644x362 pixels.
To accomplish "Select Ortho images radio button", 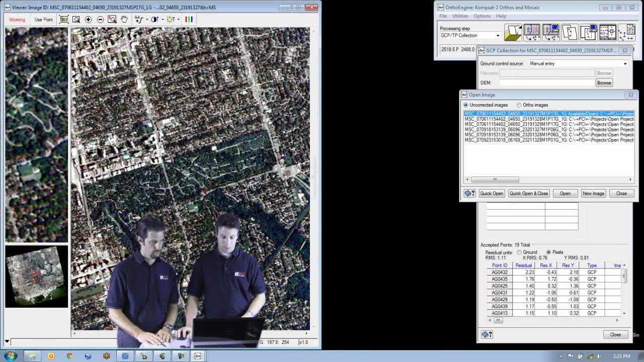I will [519, 105].
